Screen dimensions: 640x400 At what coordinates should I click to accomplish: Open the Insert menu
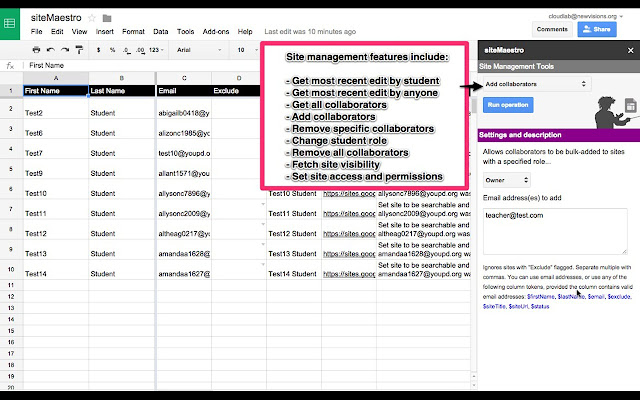click(x=104, y=31)
